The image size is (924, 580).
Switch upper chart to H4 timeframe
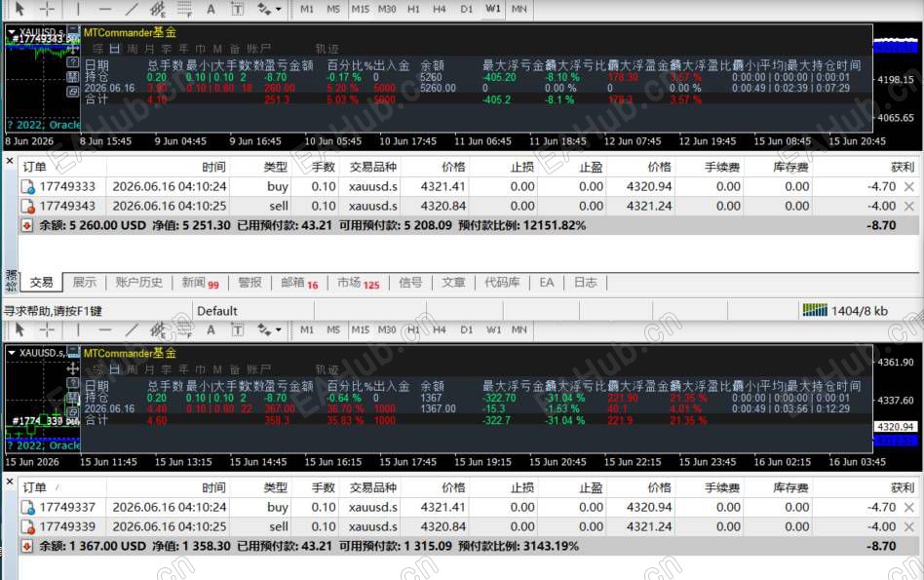439,9
